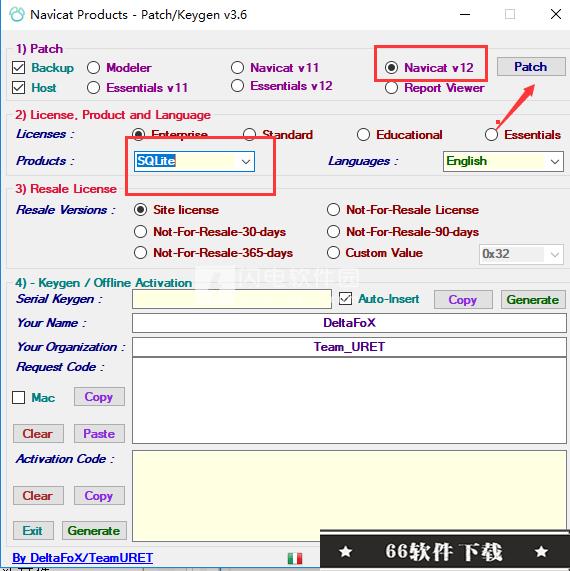Generate activation code with bottom Generate button
Image resolution: width=570 pixels, height=571 pixels.
94,531
